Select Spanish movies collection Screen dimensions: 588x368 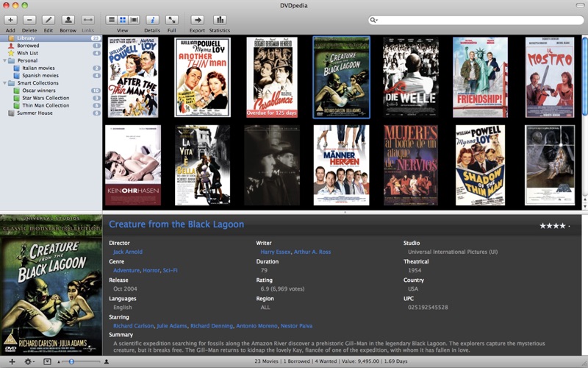(51, 76)
